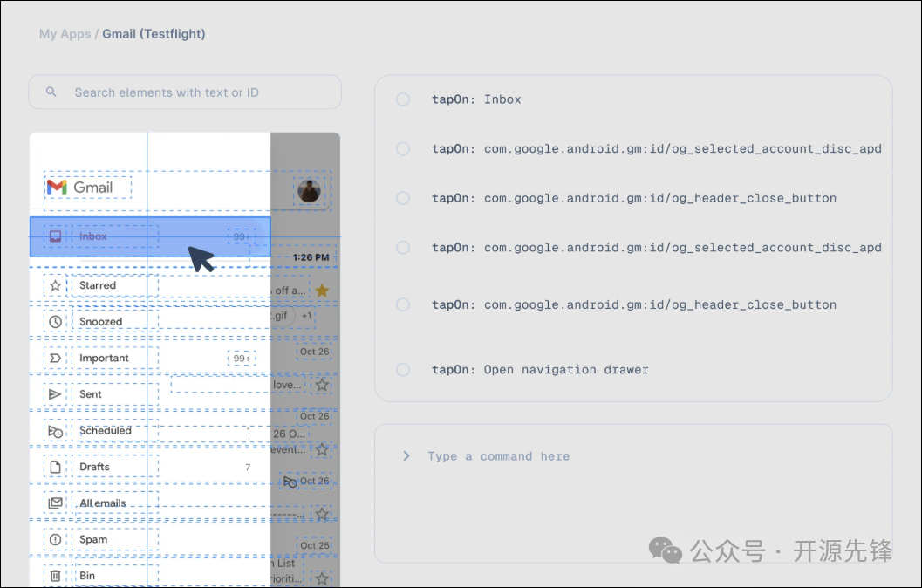
Task: Click the .gif attachment chip
Action: (x=281, y=316)
